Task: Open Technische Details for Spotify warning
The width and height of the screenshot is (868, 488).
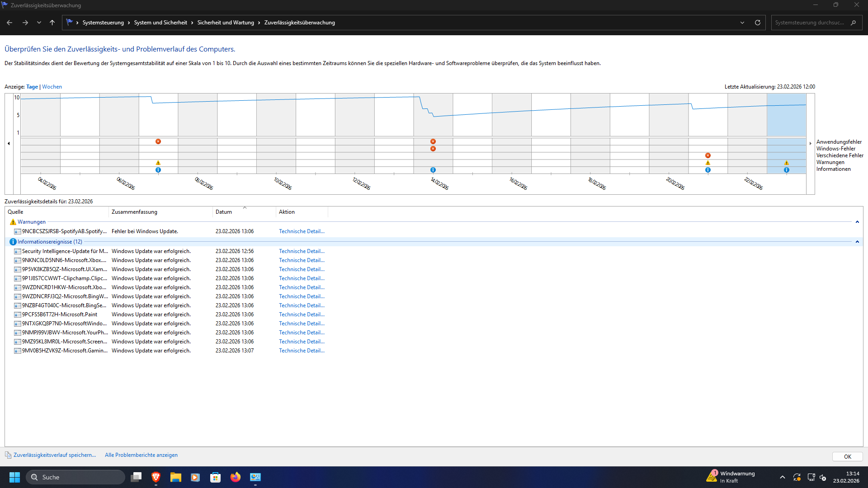Action: (x=302, y=231)
